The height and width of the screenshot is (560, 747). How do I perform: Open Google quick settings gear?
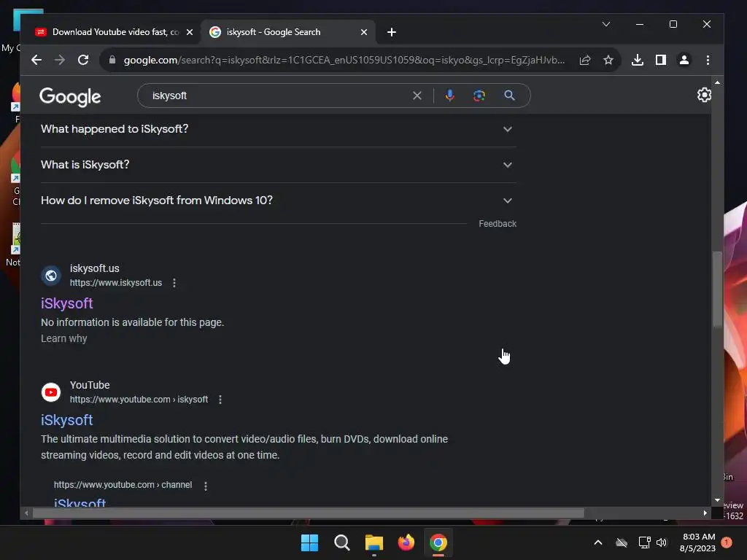pos(704,95)
